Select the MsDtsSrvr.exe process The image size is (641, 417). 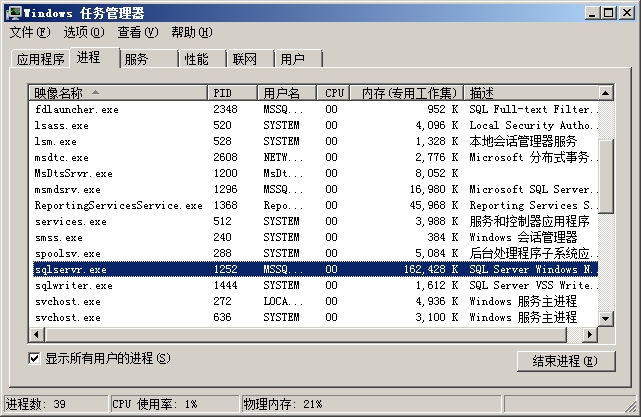point(314,173)
